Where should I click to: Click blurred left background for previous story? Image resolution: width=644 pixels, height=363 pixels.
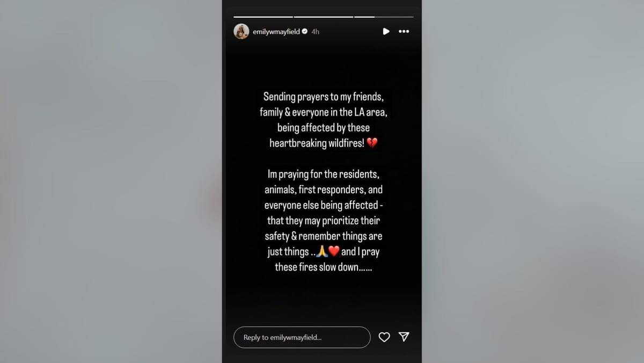pos(111,181)
